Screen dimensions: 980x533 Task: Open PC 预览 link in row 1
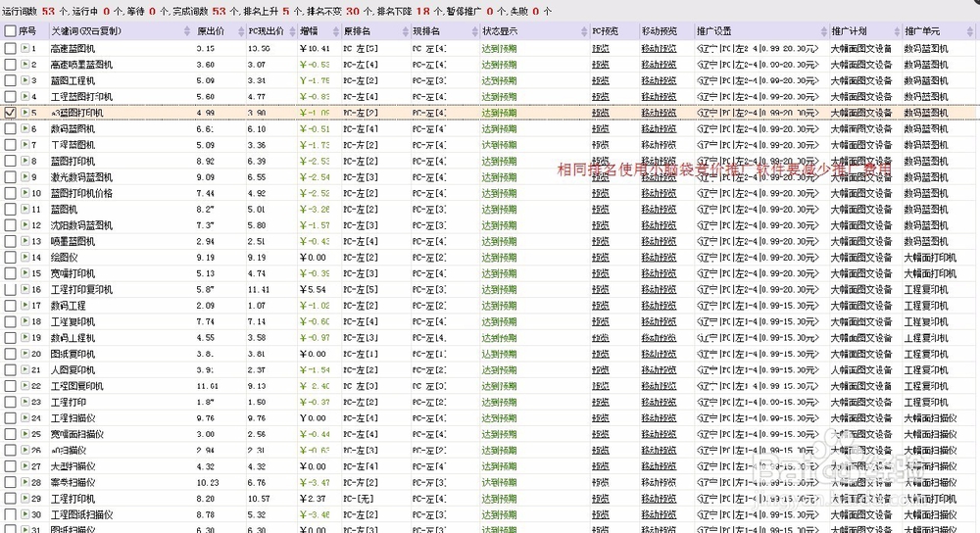(600, 48)
